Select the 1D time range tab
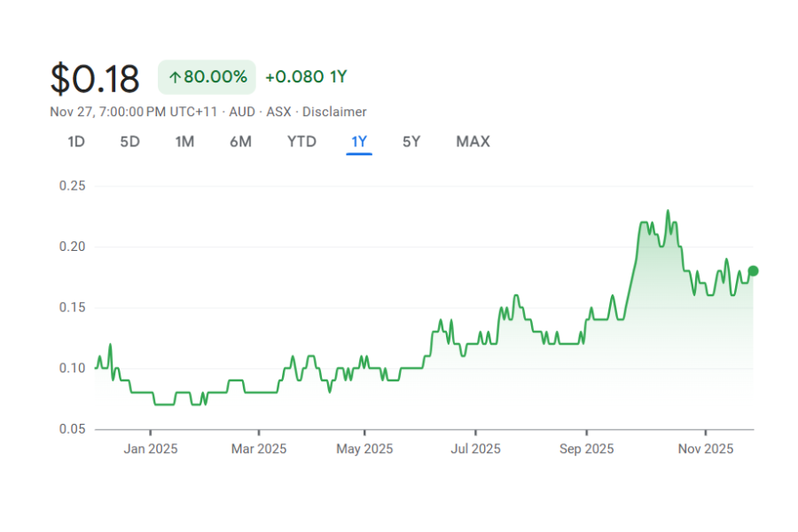This screenshot has height=532, width=798. (x=76, y=142)
